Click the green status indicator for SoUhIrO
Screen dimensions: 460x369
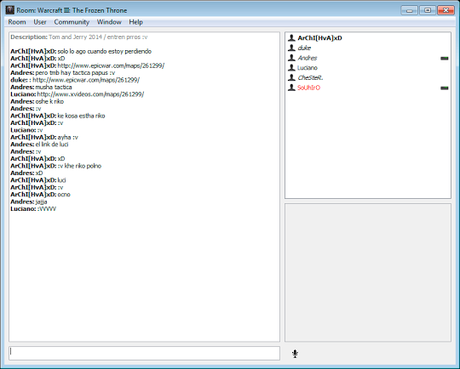point(444,88)
